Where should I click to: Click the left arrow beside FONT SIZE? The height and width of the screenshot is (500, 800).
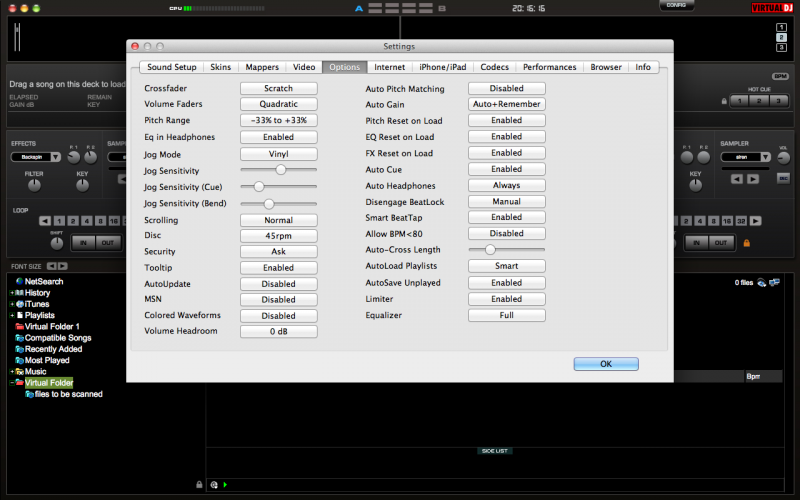pos(51,266)
